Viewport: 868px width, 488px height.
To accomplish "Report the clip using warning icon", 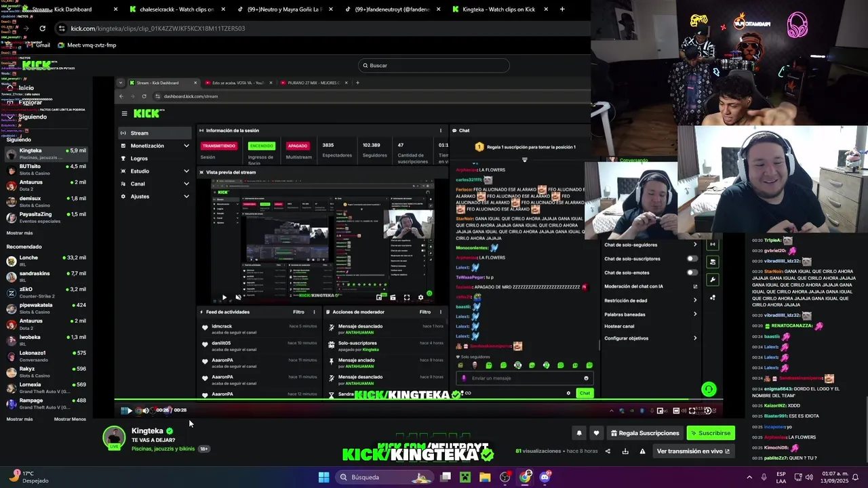I will tap(642, 451).
